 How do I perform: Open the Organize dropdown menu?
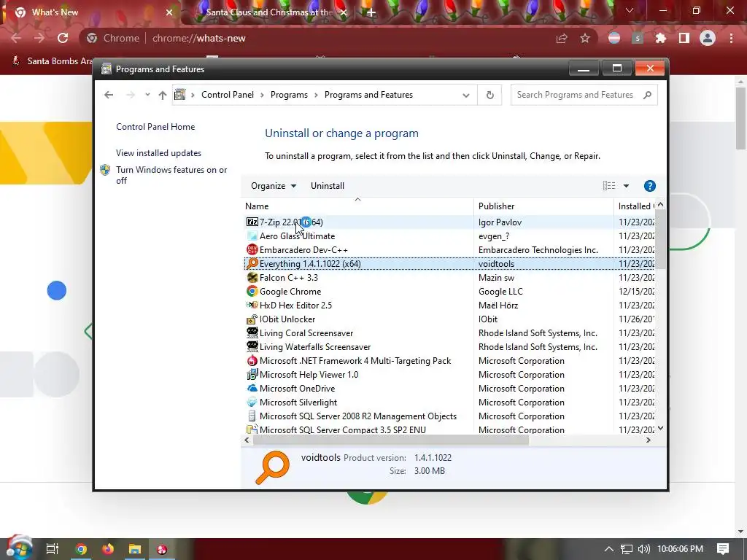(x=274, y=186)
